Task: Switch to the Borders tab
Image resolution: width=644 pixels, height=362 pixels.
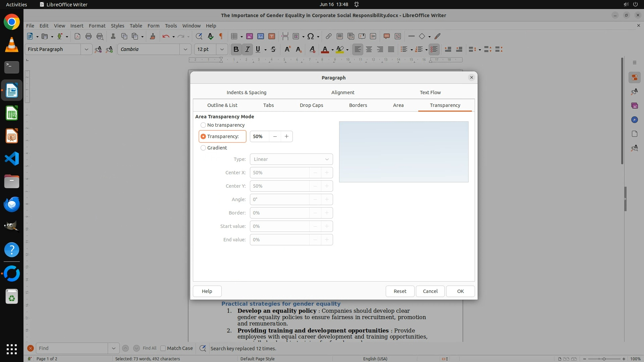Action: 358,105
